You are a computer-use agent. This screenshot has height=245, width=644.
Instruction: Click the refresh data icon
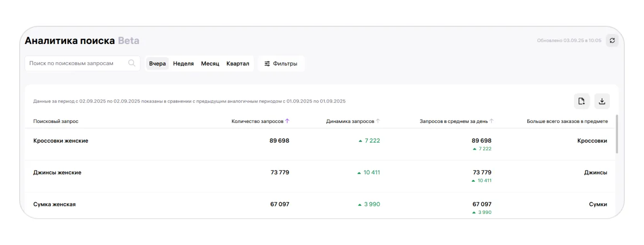(612, 41)
